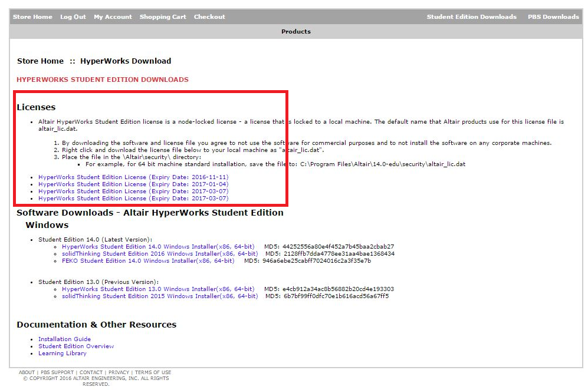Click PRIVACY footer link
This screenshot has height=390, width=588.
coord(119,372)
